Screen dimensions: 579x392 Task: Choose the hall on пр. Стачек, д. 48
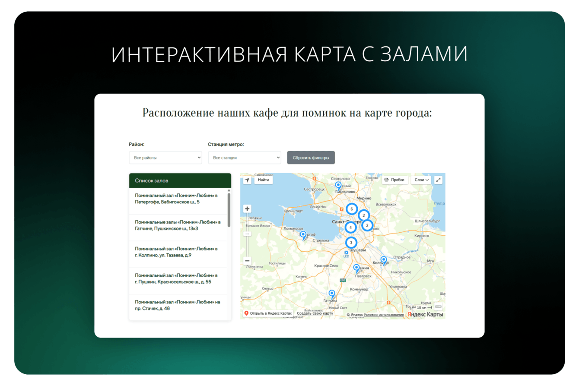click(178, 305)
